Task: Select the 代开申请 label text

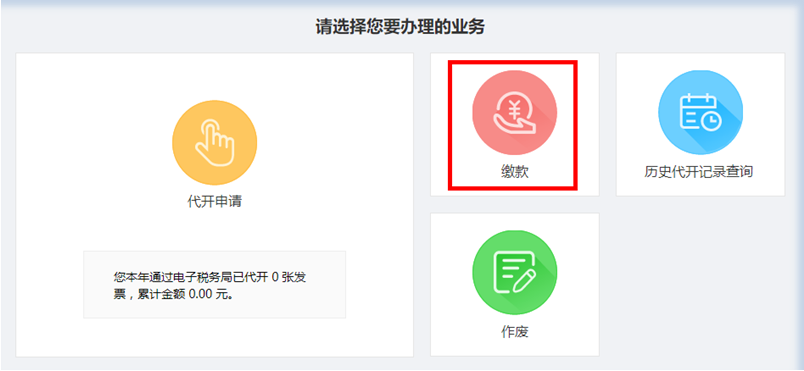Action: pyautogui.click(x=214, y=202)
